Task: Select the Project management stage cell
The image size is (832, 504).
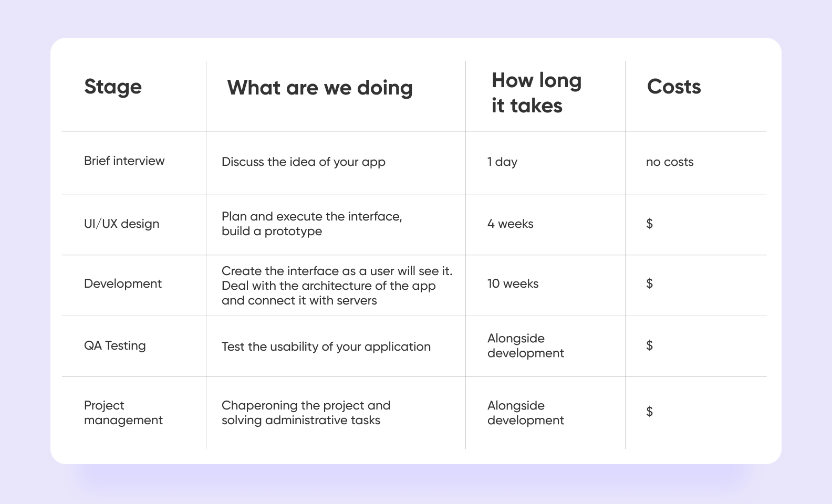Action: pyautogui.click(x=123, y=413)
